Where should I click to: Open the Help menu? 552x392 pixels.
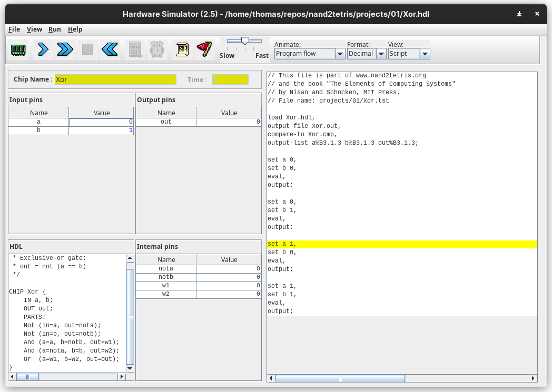pyautogui.click(x=75, y=29)
